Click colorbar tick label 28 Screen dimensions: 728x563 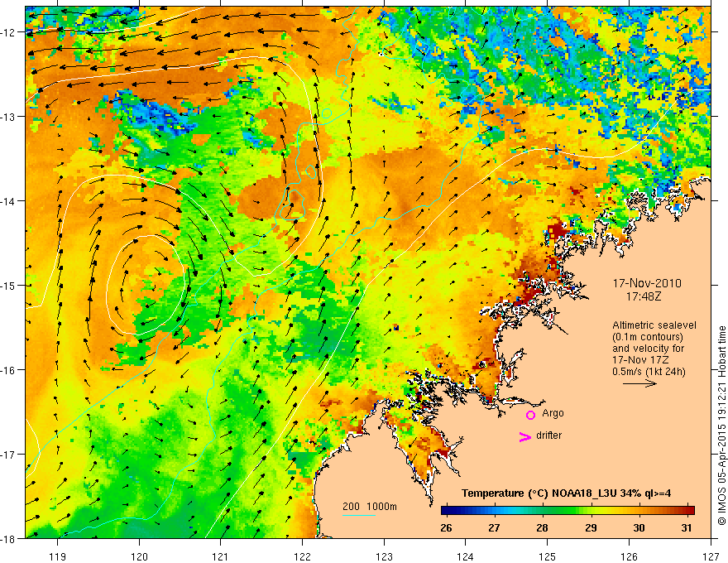(542, 527)
